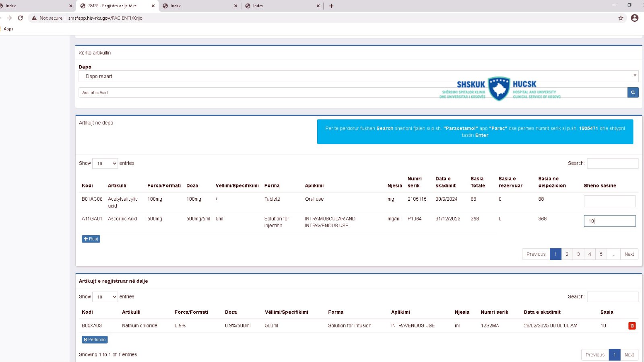Open a new browser tab
Screen dimensions: 644x362
(331, 6)
